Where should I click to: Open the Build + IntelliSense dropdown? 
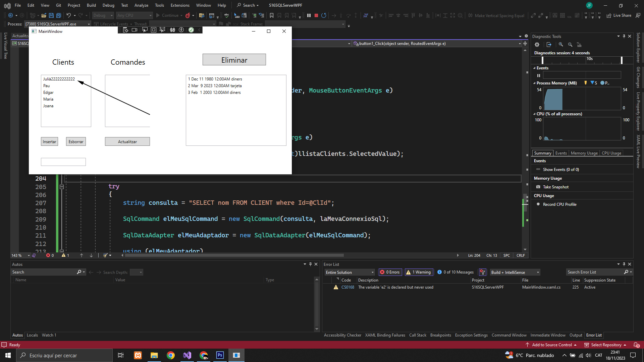515,272
